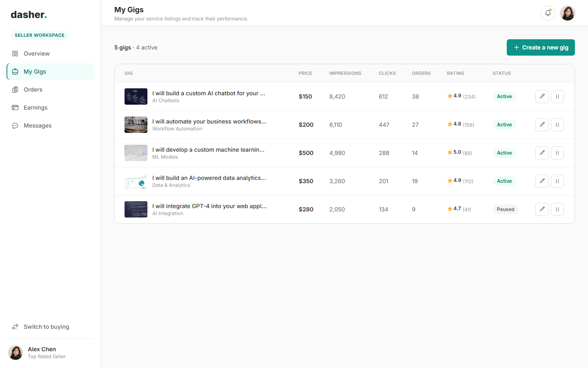
Task: Open Orders page
Action: [51, 90]
